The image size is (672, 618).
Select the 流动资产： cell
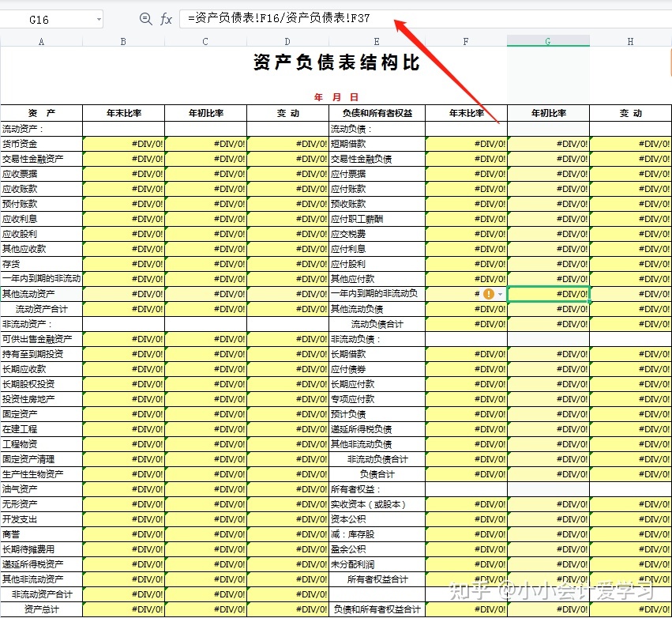click(41, 129)
